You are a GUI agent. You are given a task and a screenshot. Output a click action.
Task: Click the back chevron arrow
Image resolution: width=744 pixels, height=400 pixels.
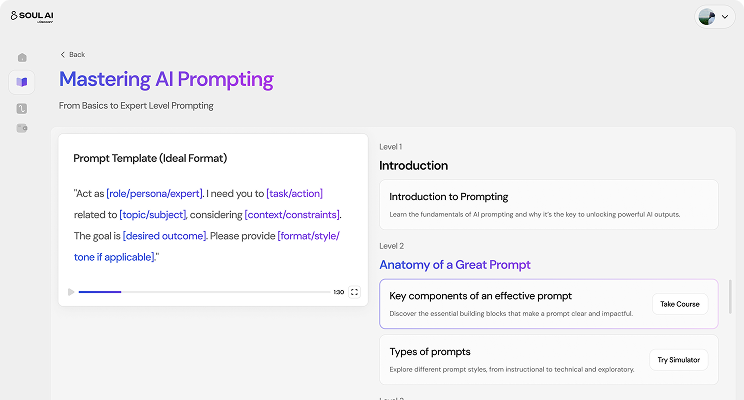[62, 55]
